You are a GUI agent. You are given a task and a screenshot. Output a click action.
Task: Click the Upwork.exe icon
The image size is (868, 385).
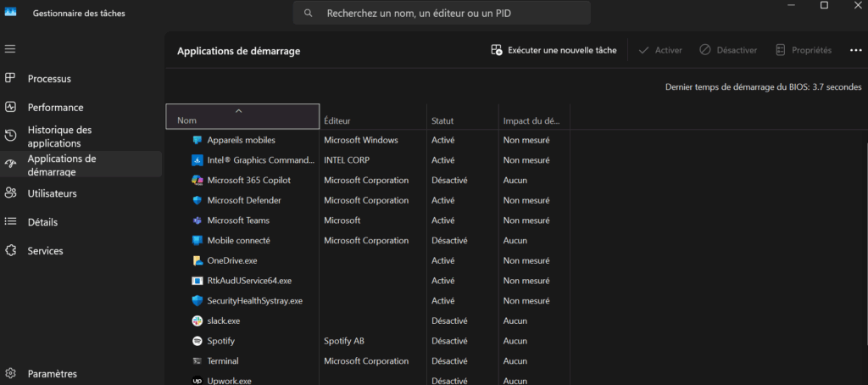pyautogui.click(x=197, y=381)
